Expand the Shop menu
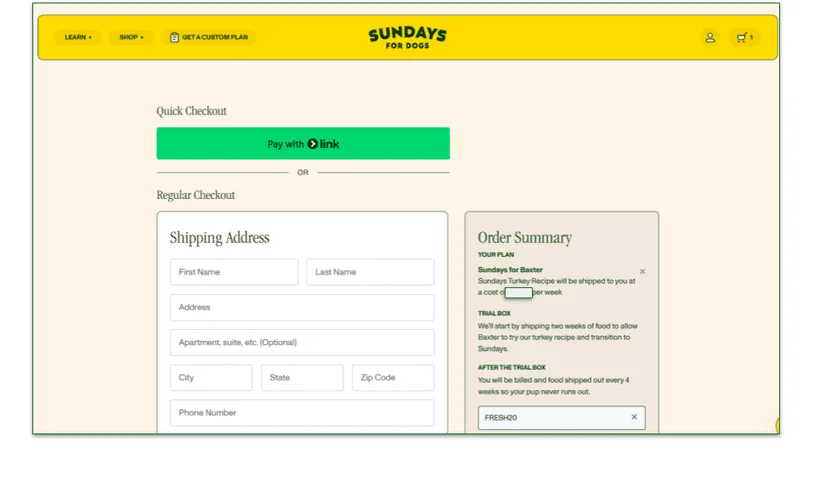This screenshot has width=814, height=487. pos(131,37)
